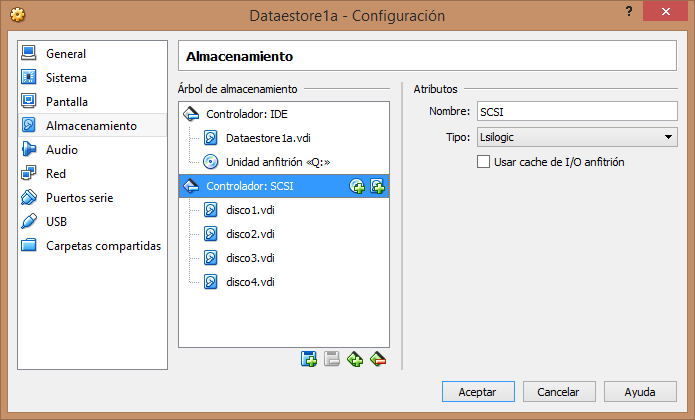Select USB in the settings sidebar
The height and width of the screenshot is (420, 695).
[58, 222]
